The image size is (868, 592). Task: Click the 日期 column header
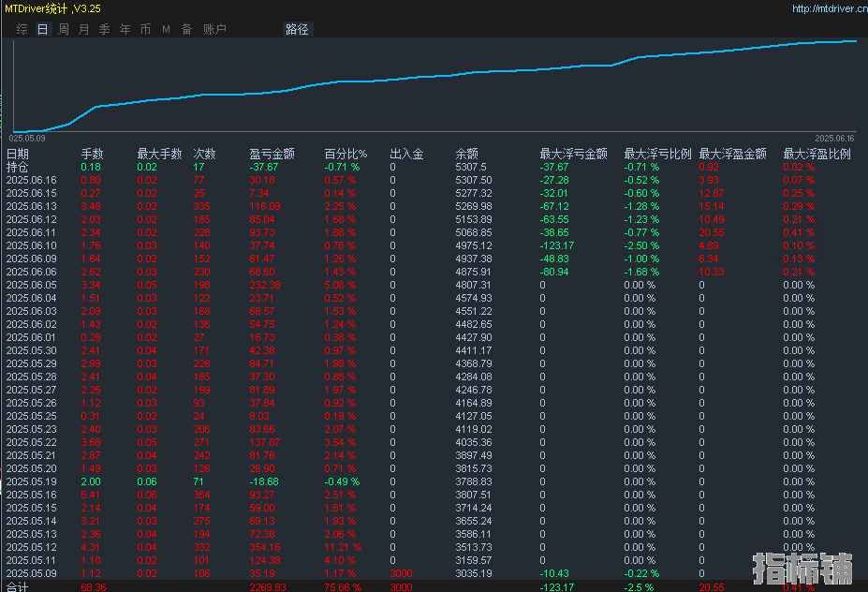point(17,154)
